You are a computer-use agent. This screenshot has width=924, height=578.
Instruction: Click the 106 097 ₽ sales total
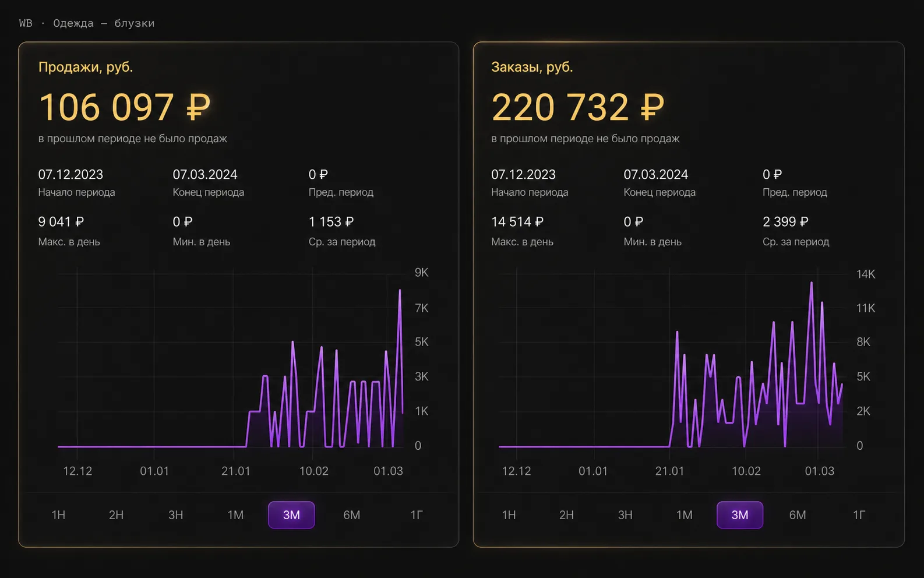(x=124, y=107)
